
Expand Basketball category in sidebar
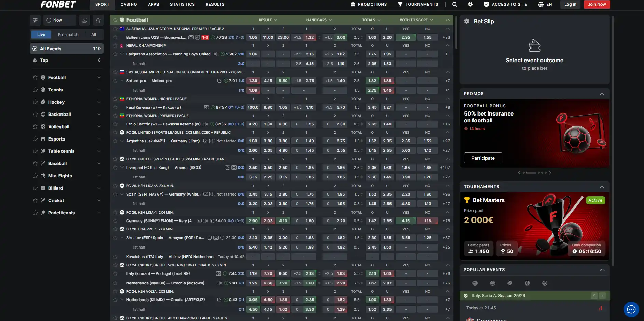[x=99, y=114]
